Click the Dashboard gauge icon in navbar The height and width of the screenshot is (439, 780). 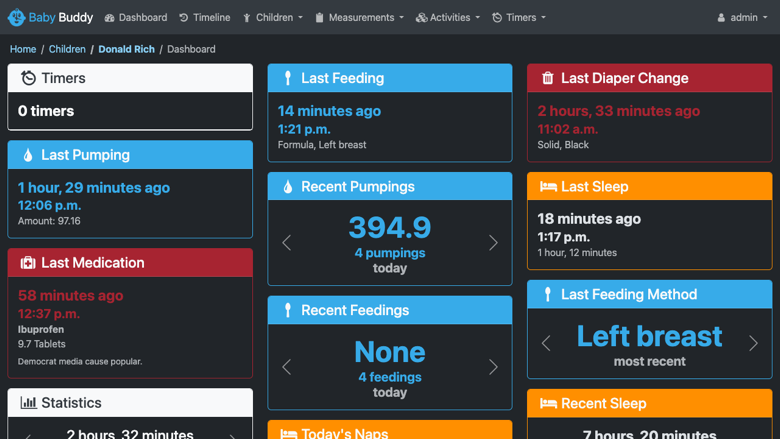coord(109,18)
